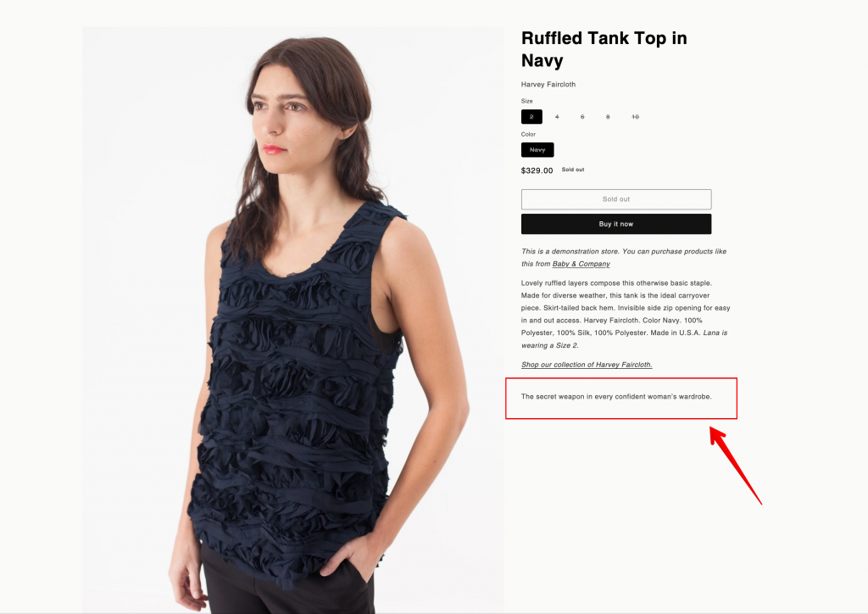Click the product photo of the model

pyautogui.click(x=292, y=320)
